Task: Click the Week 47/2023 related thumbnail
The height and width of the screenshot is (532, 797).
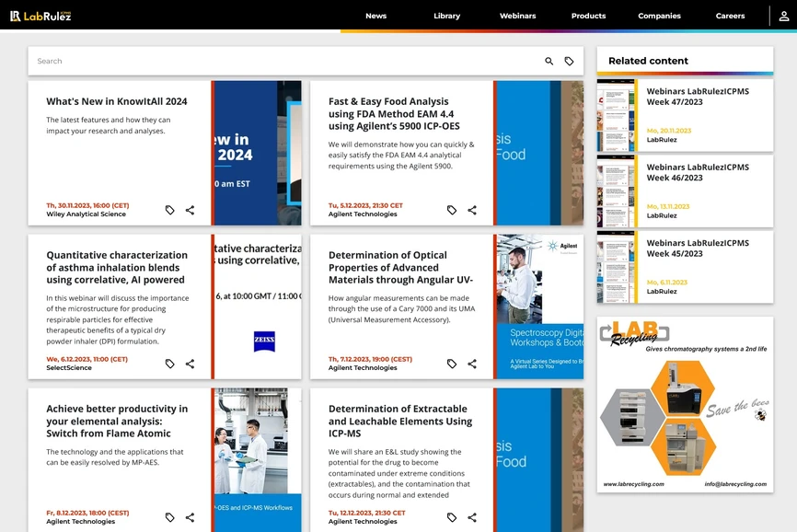Action: tap(616, 115)
